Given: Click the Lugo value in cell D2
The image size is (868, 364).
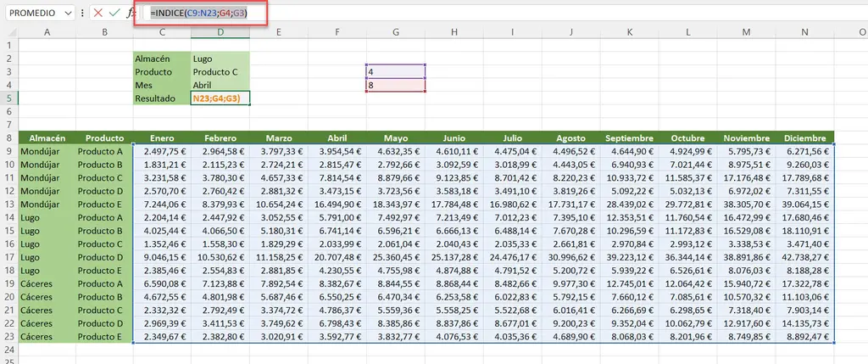Looking at the screenshot, I should click(x=220, y=59).
